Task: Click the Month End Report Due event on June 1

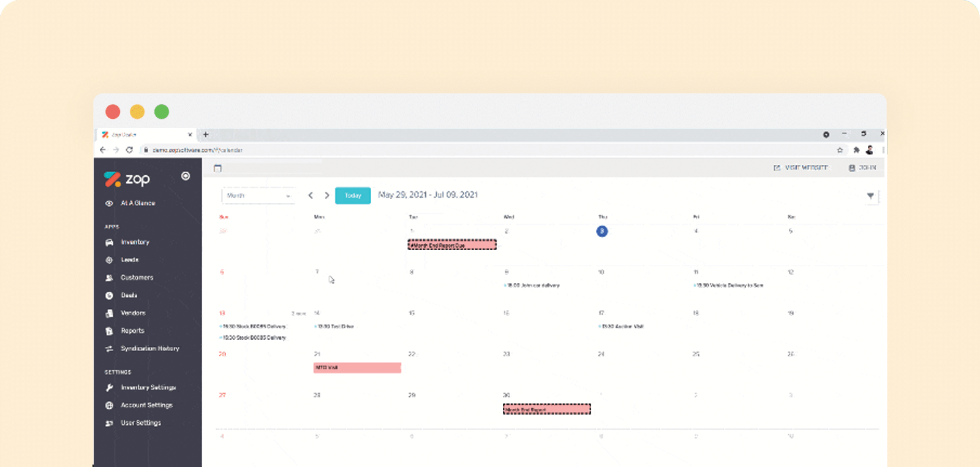Action: tap(452, 245)
